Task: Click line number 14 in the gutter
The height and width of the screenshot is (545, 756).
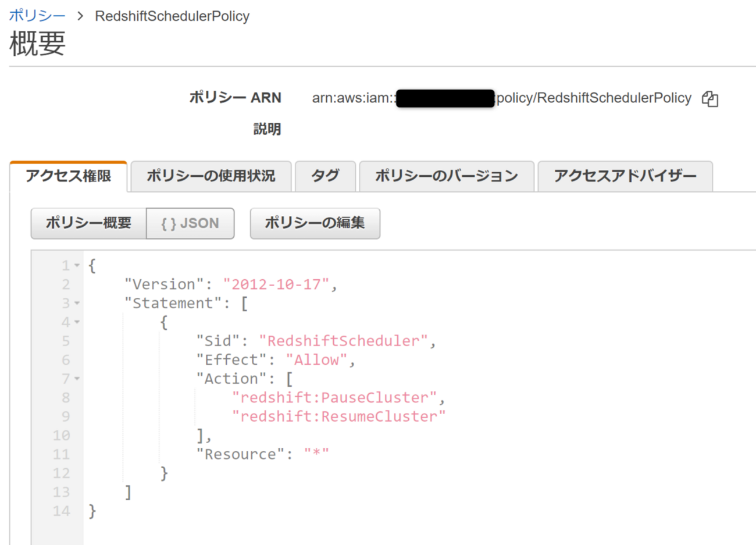Action: point(61,511)
